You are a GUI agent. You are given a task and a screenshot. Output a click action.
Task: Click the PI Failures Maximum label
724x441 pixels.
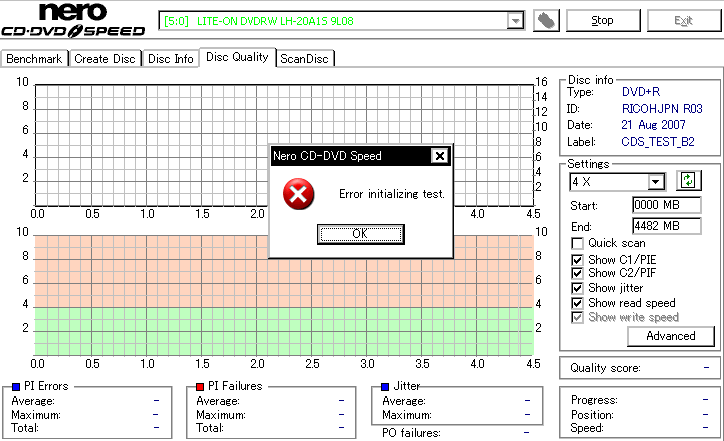(x=220, y=415)
